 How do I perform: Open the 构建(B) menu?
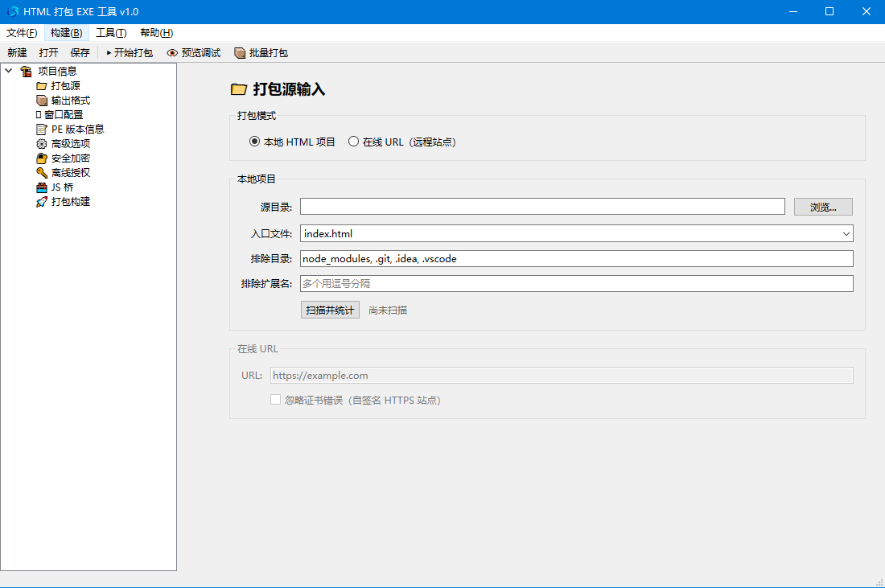(66, 33)
